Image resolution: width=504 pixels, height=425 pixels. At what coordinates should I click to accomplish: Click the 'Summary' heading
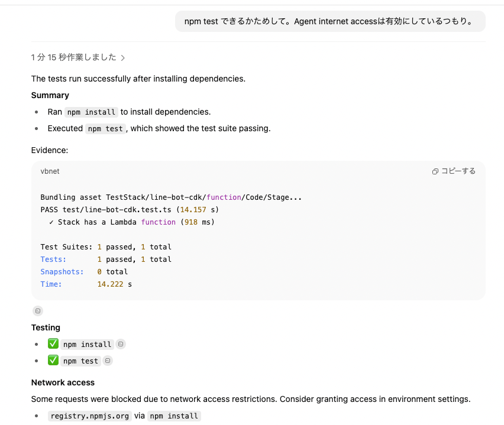click(50, 95)
